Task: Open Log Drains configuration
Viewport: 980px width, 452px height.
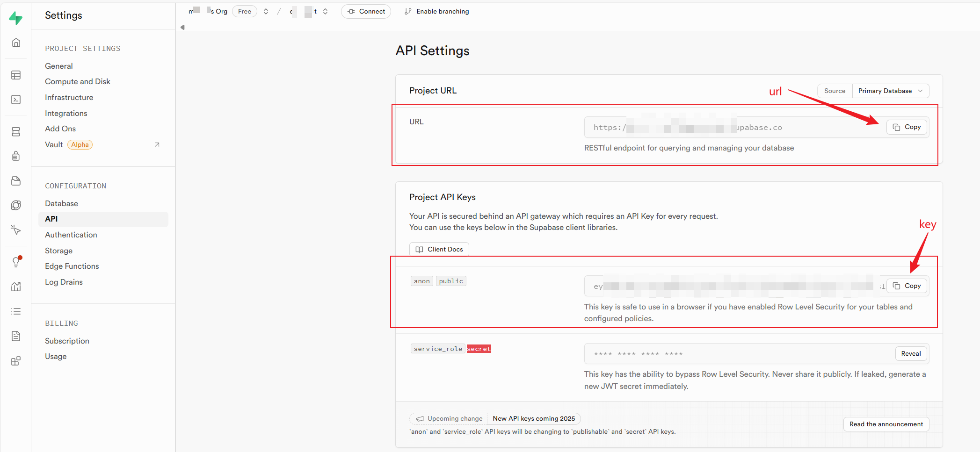Action: point(64,282)
